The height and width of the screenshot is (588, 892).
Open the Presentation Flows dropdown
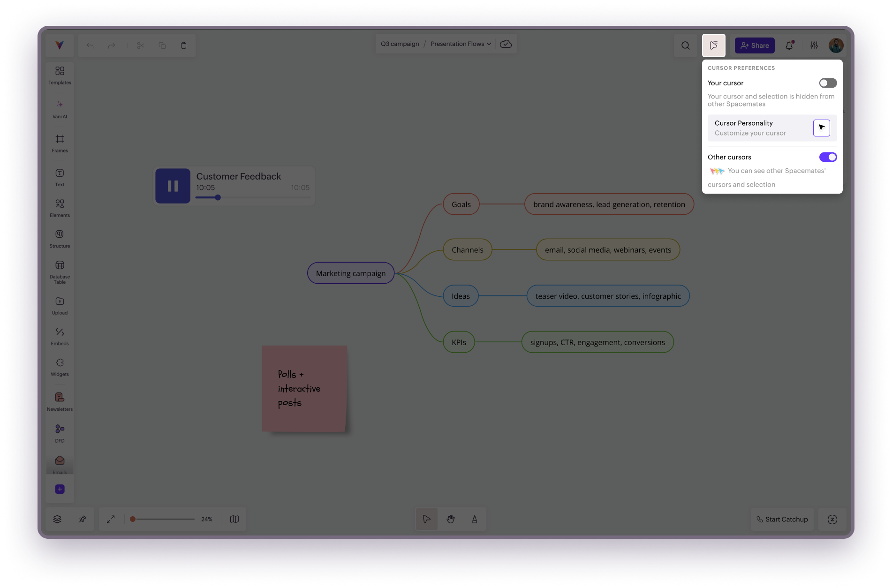click(x=461, y=44)
